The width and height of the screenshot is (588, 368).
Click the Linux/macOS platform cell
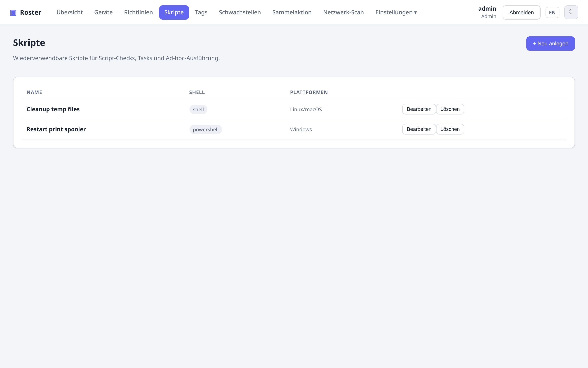(306, 110)
